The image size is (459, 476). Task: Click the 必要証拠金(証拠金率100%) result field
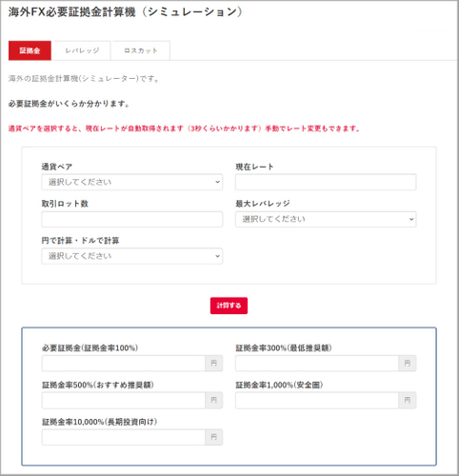(x=124, y=364)
